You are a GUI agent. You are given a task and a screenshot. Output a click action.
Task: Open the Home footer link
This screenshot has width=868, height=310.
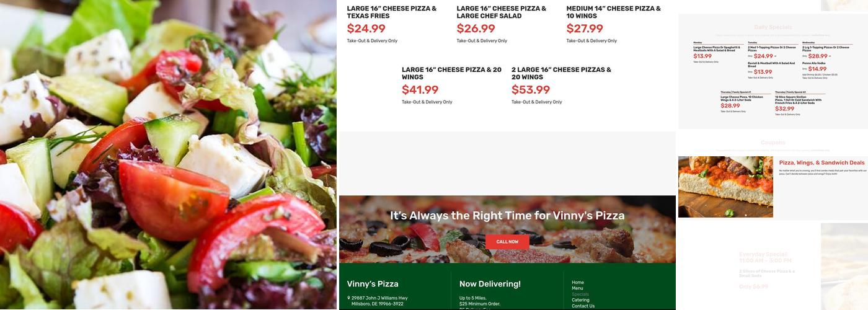pos(578,282)
